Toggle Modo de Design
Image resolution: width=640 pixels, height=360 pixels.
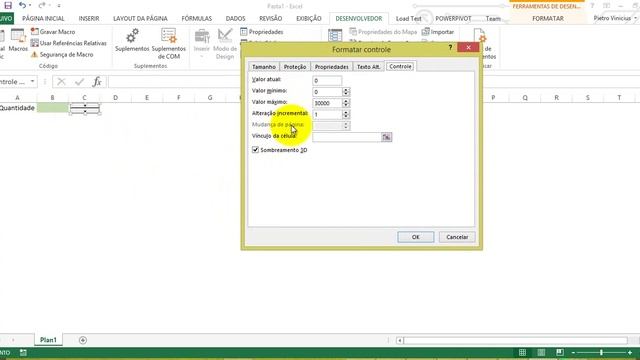[225, 43]
